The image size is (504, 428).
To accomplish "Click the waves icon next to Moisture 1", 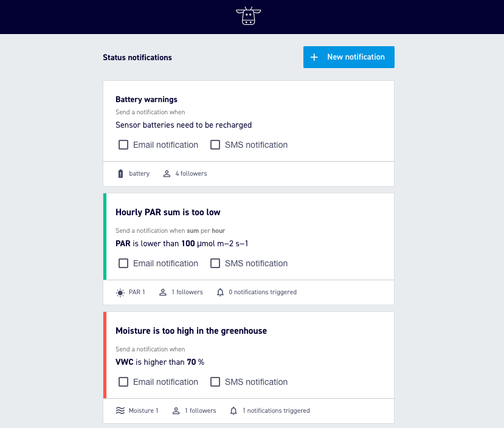I will coord(120,410).
